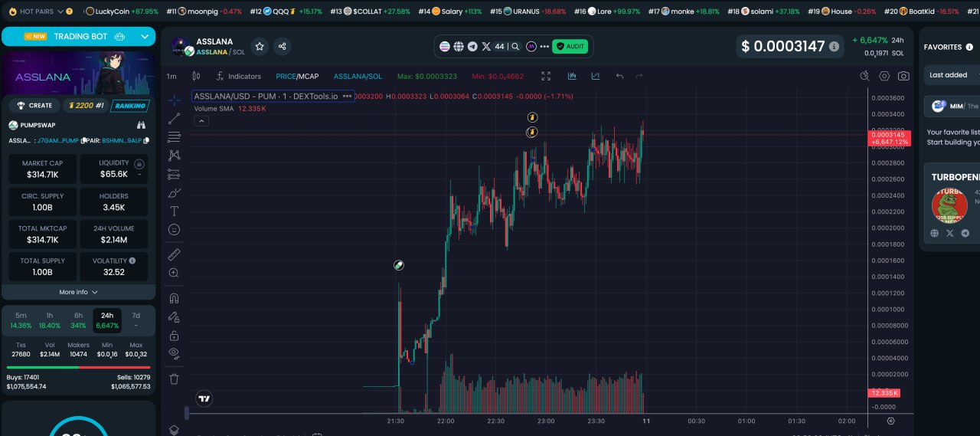Open the TradingView logo on chart
980x436 pixels.
[x=204, y=398]
